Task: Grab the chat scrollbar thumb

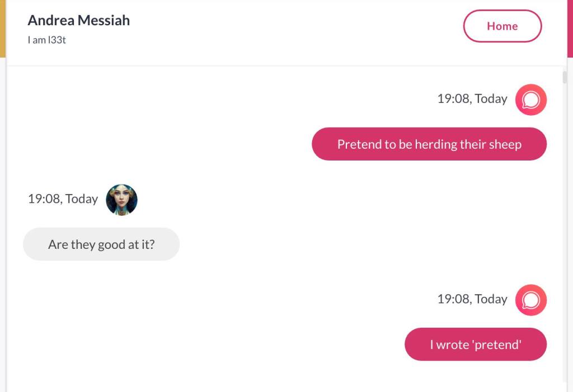Action: click(565, 77)
